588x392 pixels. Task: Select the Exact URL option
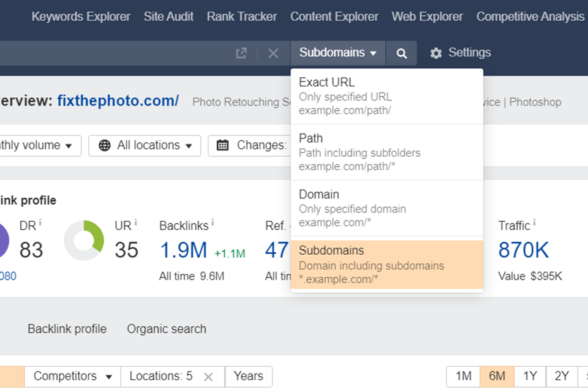click(x=386, y=96)
